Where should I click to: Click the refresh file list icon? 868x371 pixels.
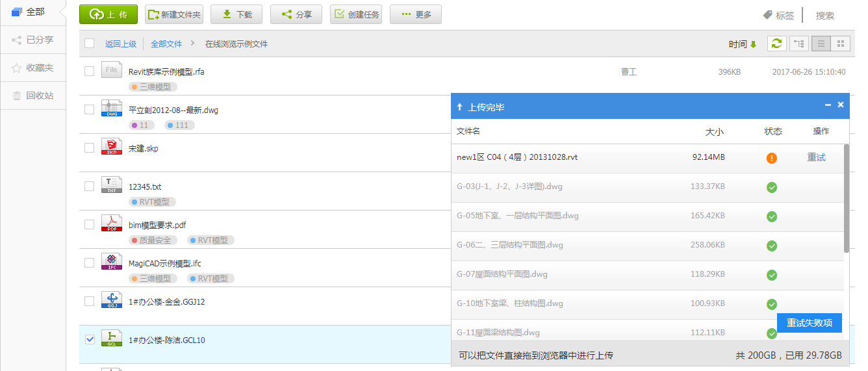776,44
